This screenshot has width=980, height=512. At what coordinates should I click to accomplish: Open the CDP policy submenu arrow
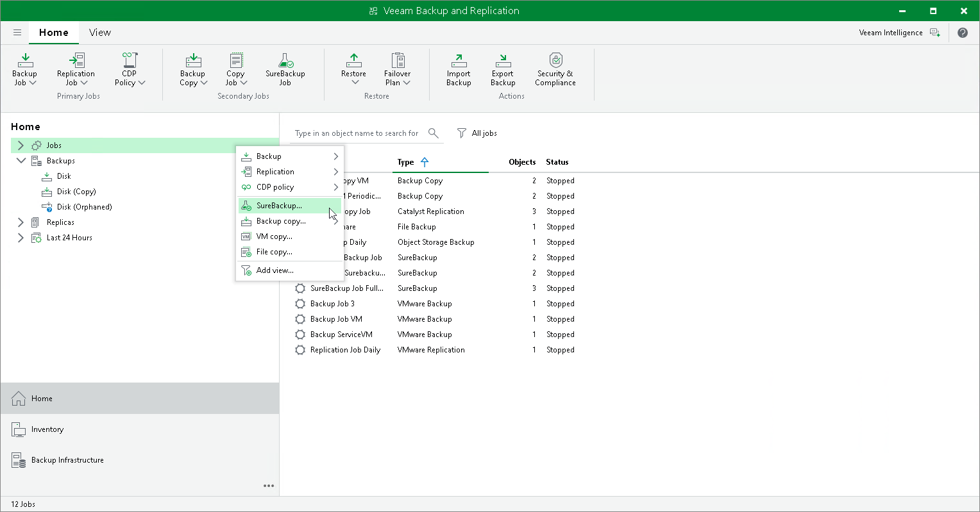coord(335,187)
